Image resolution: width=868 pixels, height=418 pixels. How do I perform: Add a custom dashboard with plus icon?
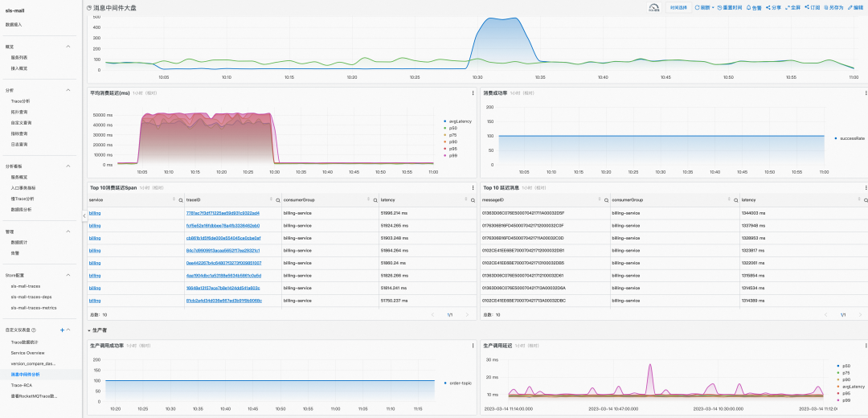click(x=62, y=330)
